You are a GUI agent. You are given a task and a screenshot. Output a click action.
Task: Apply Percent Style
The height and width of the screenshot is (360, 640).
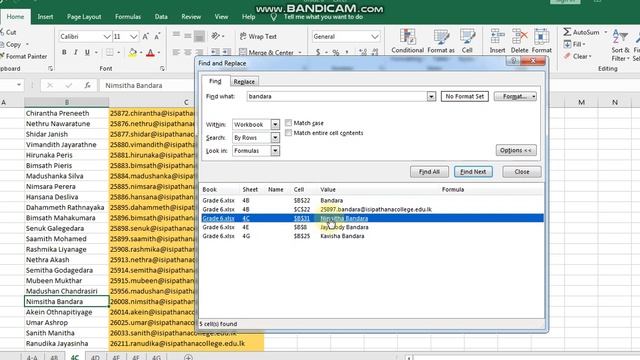click(x=336, y=52)
